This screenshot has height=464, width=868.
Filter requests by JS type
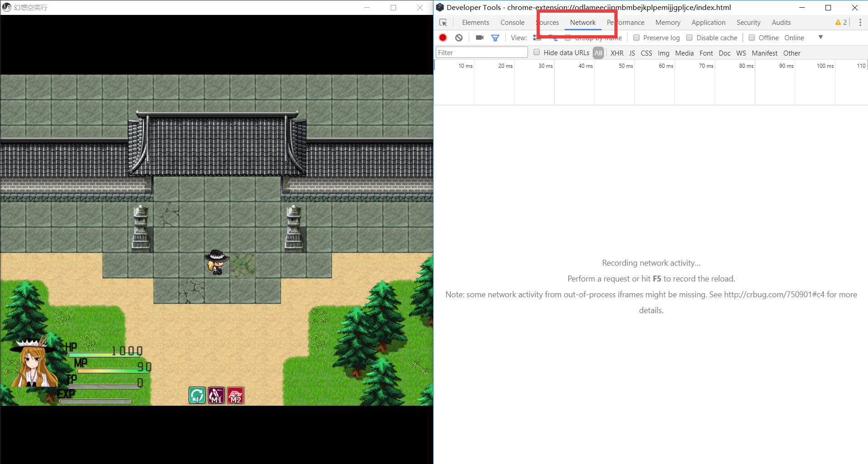[632, 53]
